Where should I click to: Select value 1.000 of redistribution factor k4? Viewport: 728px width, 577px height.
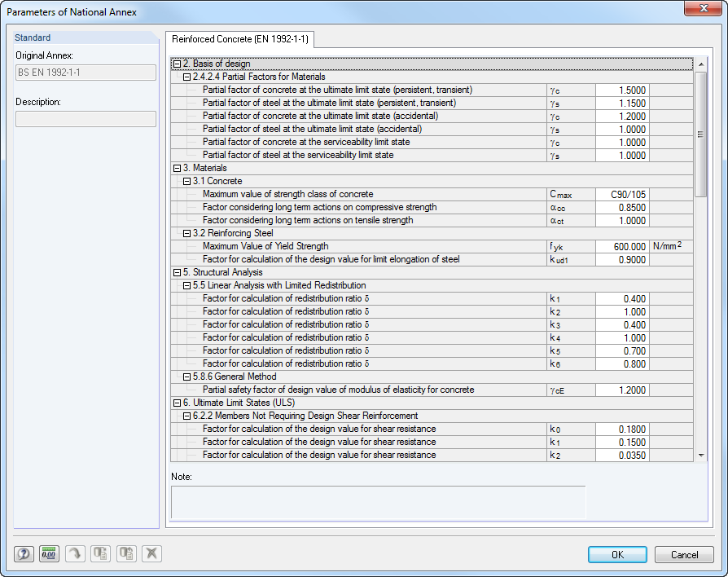click(x=622, y=337)
